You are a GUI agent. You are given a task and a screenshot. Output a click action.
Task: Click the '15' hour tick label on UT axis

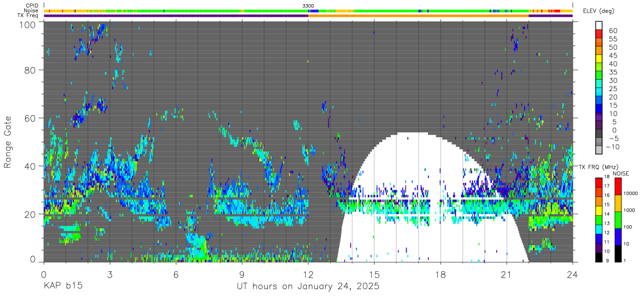tap(374, 274)
